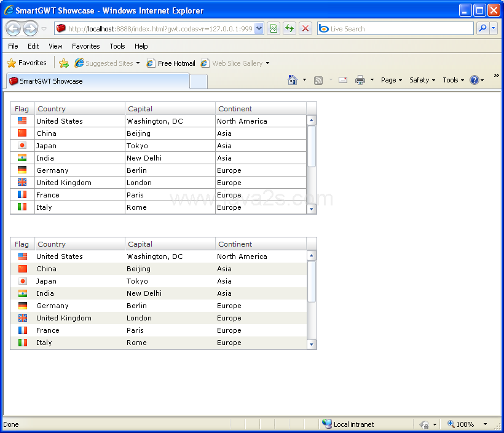Open the search provider options dropdown
This screenshot has width=504, height=433.
tap(494, 29)
